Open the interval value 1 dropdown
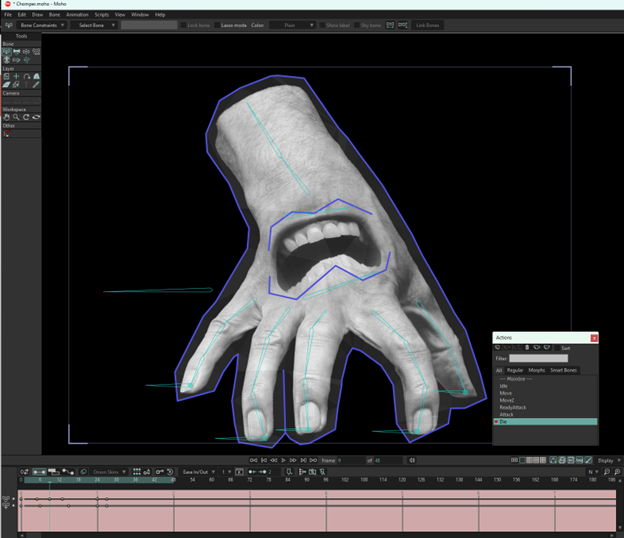624x538 pixels. coord(226,472)
